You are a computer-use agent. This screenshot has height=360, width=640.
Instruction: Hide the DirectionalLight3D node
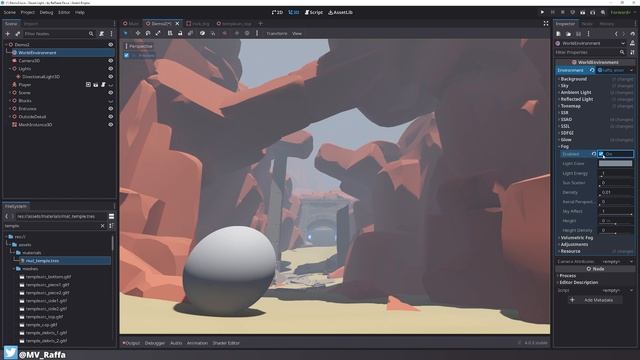pyautogui.click(x=111, y=76)
